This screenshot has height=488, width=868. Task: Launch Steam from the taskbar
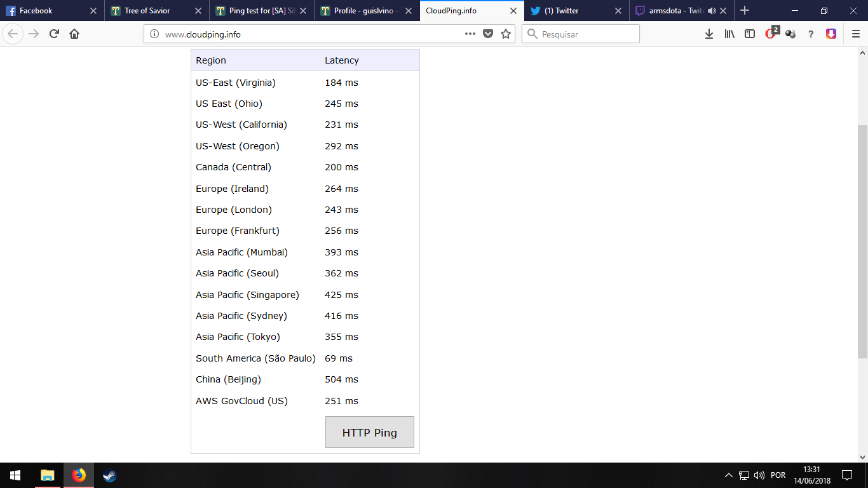(110, 475)
